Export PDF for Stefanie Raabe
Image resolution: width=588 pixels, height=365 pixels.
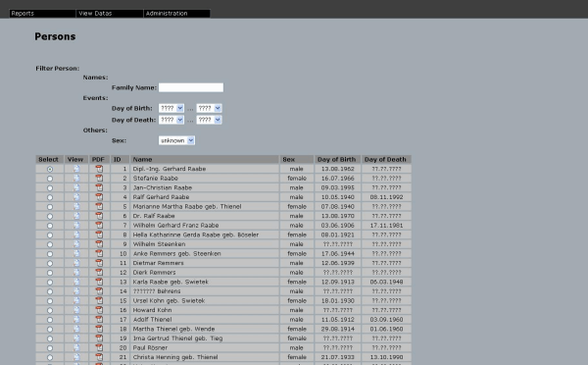pyautogui.click(x=99, y=178)
